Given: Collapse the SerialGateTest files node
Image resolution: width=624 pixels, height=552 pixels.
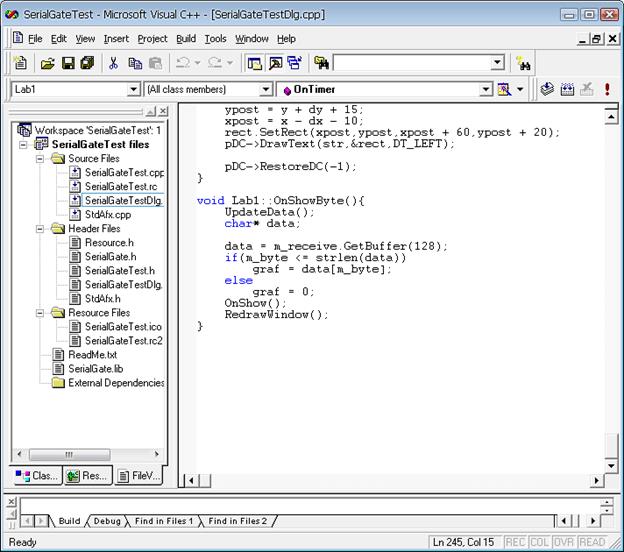Looking at the screenshot, I should (x=23, y=144).
